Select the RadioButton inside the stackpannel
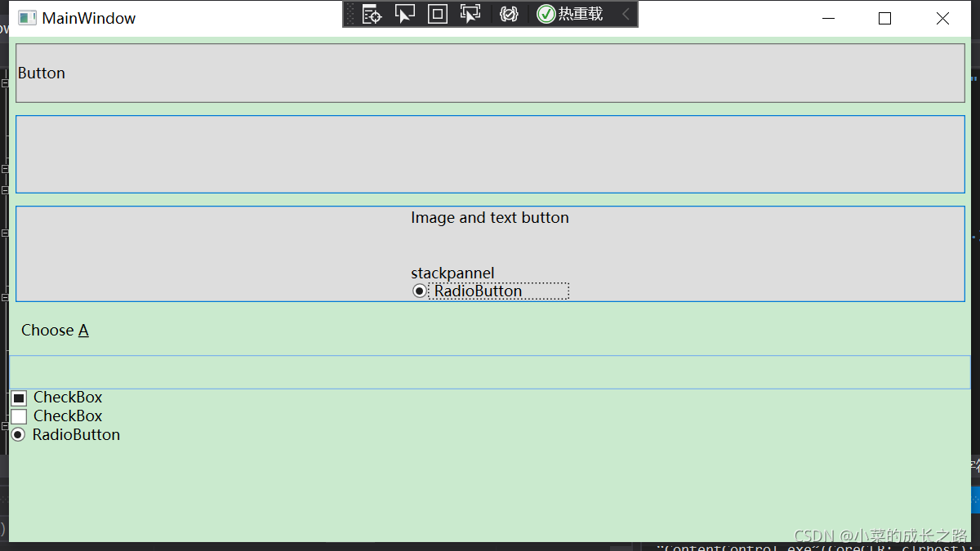The width and height of the screenshot is (980, 551). [419, 291]
